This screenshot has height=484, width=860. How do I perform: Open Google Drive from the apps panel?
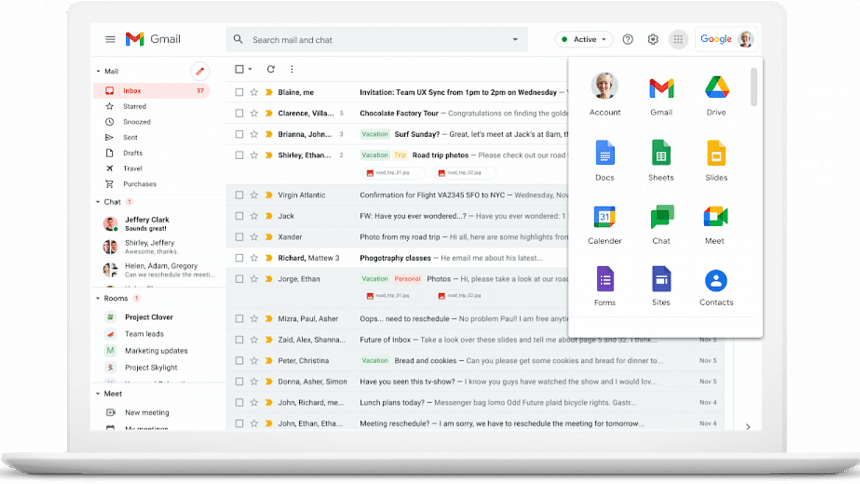click(x=716, y=89)
